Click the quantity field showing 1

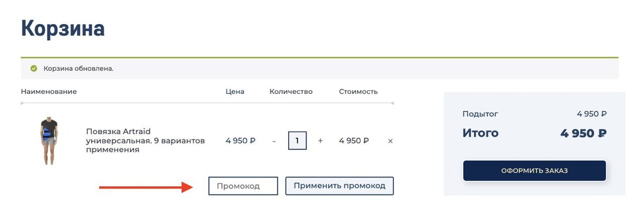297,141
